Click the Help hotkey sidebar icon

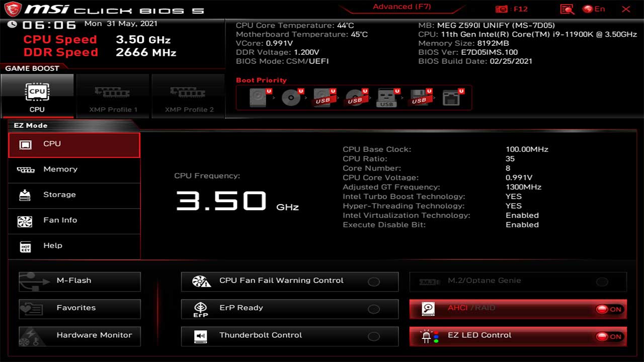pyautogui.click(x=25, y=246)
